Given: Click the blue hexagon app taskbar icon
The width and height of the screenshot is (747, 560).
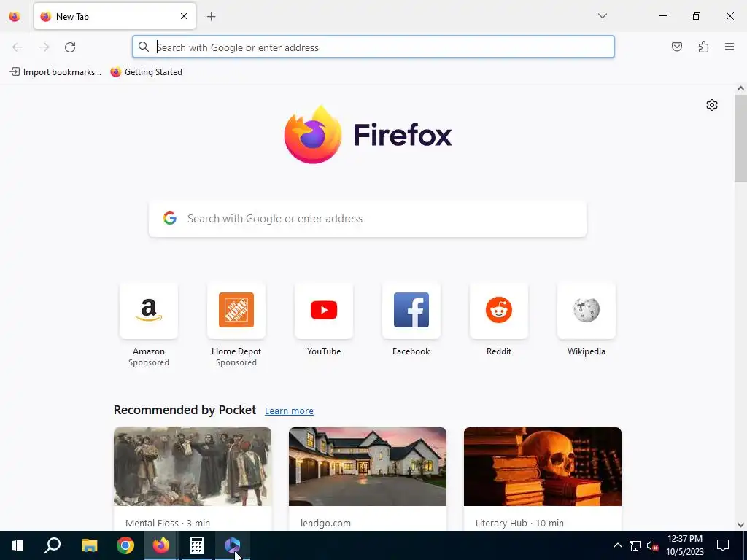Looking at the screenshot, I should click(x=233, y=545).
